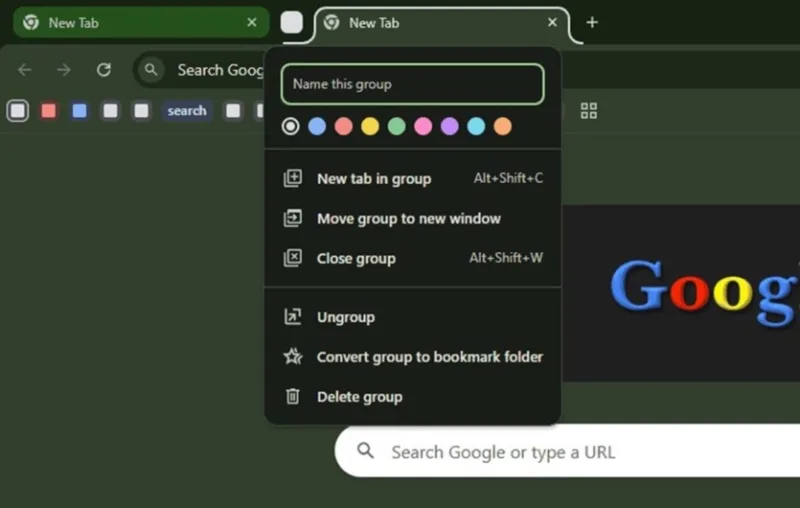Viewport: 800px width, 508px height.
Task: Select Ungroup from the menu
Action: pyautogui.click(x=345, y=317)
